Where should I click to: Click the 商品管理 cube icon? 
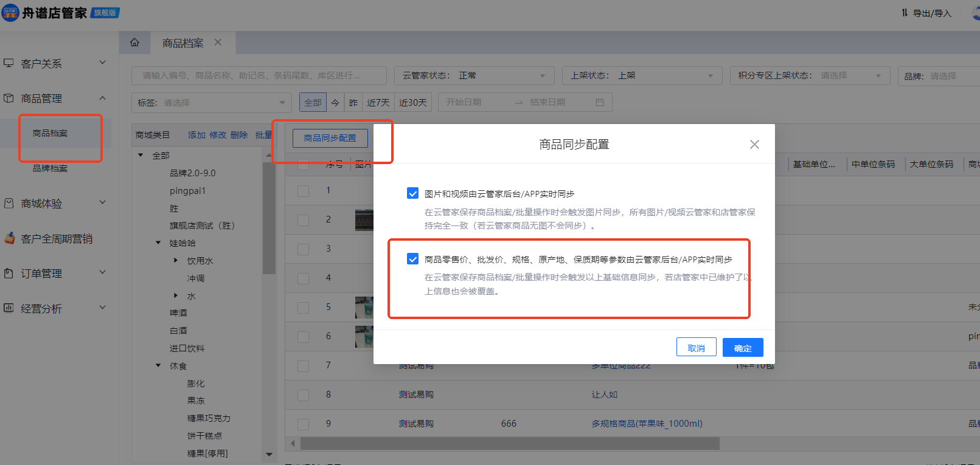tap(9, 98)
